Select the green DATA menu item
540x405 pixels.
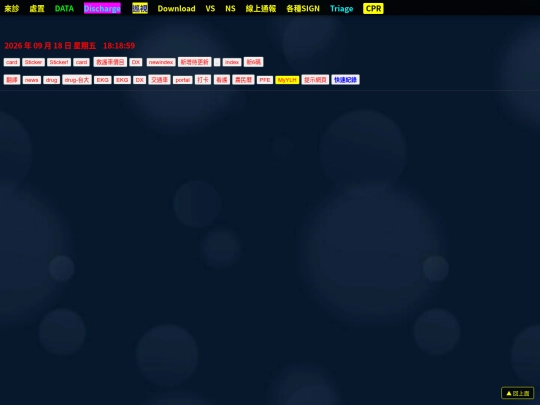(x=64, y=9)
